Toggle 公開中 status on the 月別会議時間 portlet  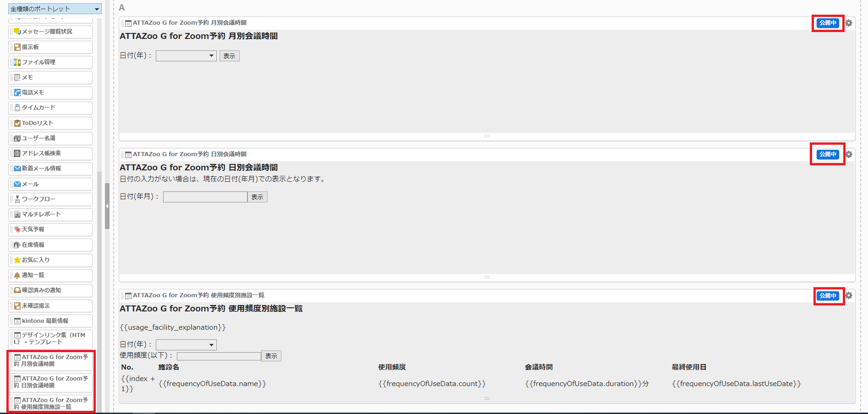(x=828, y=23)
